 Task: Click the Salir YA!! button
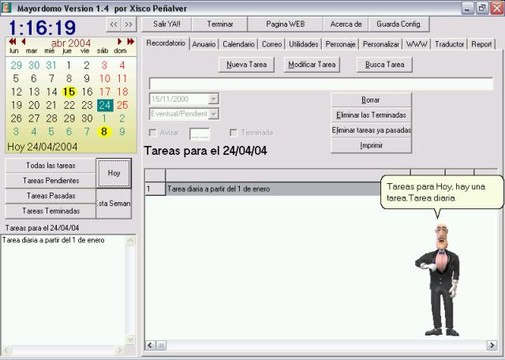pos(167,24)
